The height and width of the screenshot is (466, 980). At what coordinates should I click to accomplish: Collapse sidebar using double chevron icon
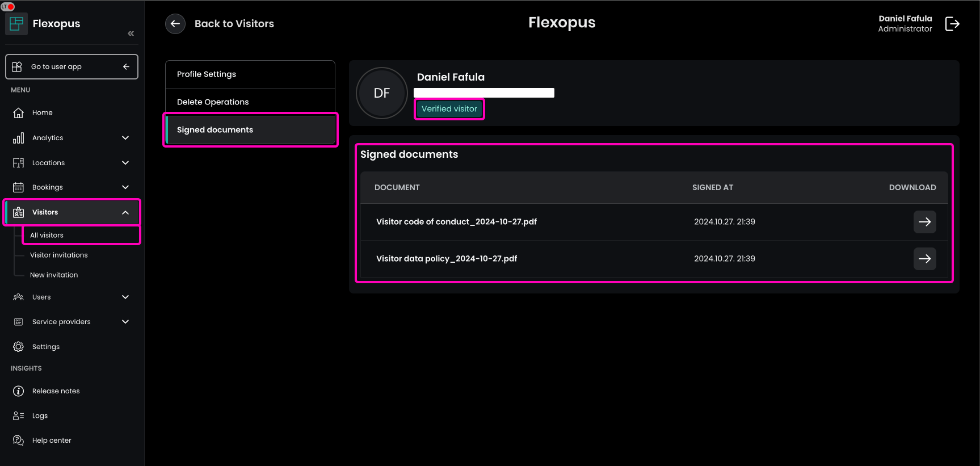tap(131, 33)
